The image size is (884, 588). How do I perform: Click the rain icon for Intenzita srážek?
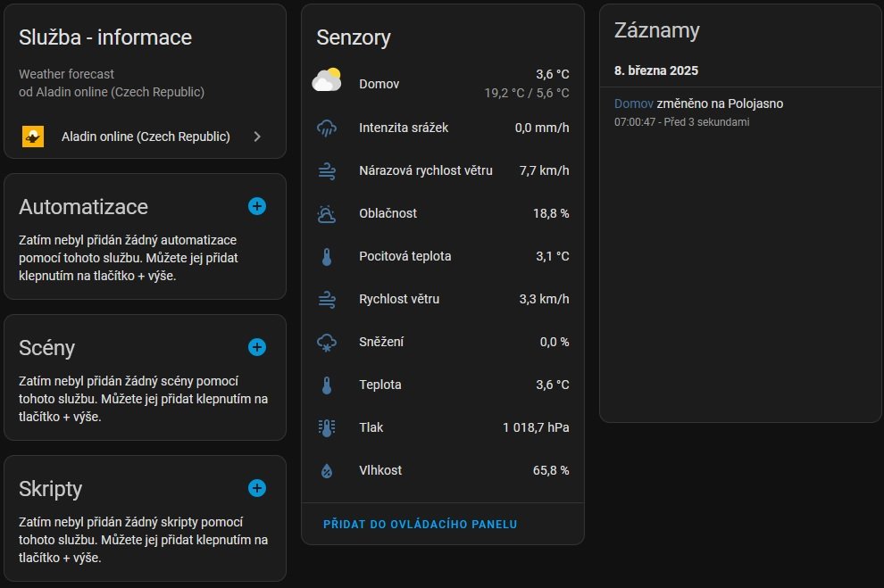pyautogui.click(x=327, y=128)
